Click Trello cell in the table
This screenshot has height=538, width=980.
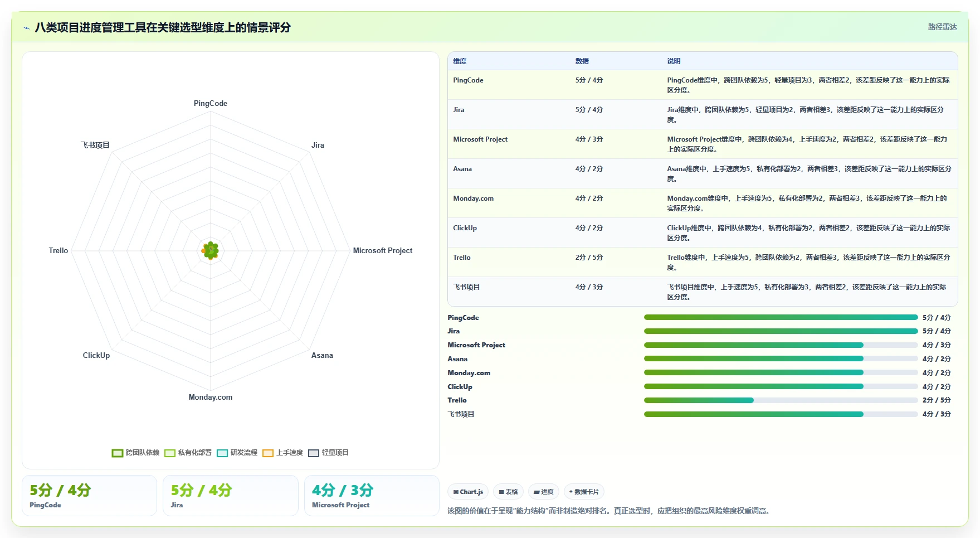coord(462,258)
